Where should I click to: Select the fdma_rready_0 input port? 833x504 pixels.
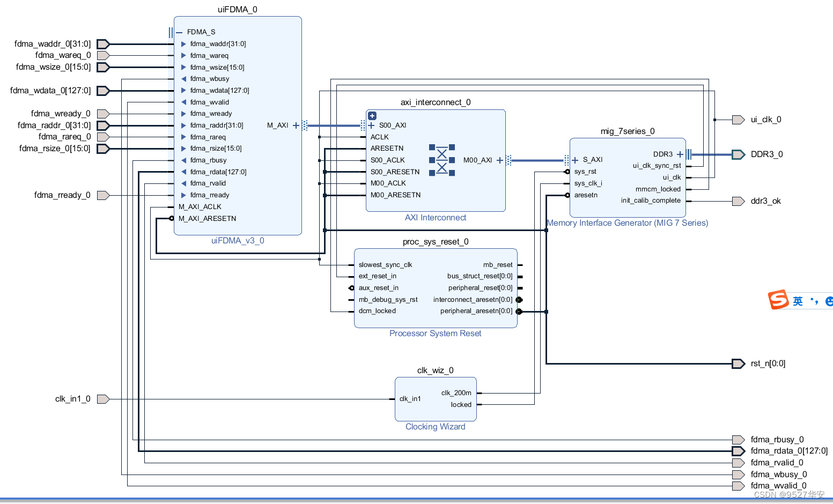click(x=103, y=195)
